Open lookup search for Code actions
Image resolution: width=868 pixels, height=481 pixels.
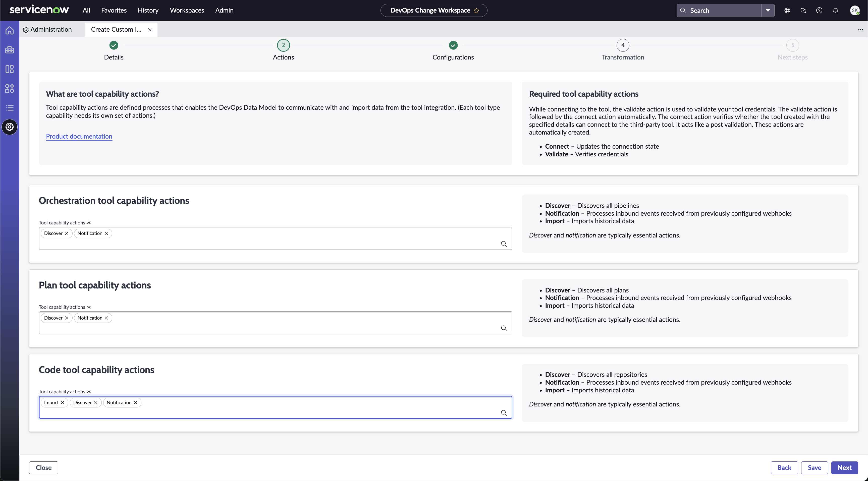click(x=504, y=413)
